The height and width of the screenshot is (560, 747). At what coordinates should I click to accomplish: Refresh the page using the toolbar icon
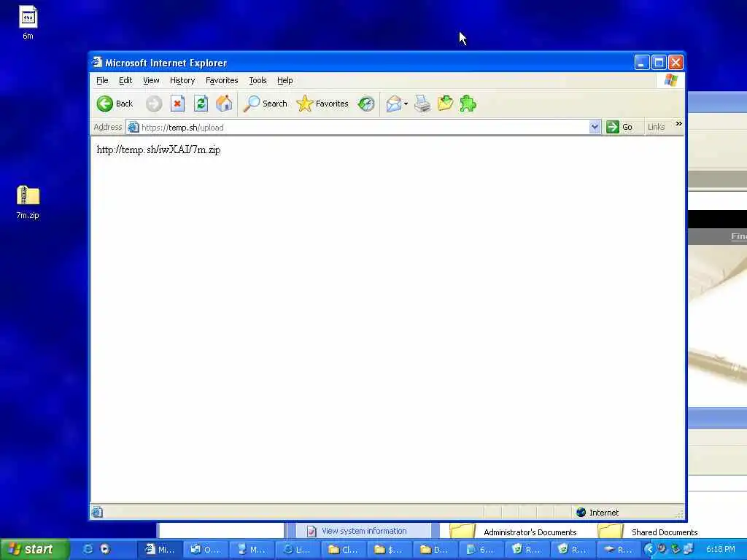pyautogui.click(x=201, y=104)
